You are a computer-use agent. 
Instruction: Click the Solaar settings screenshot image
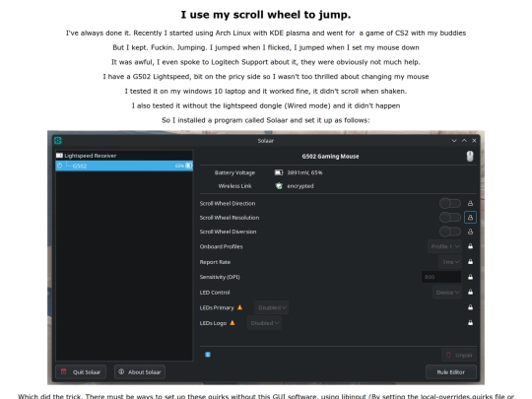pyautogui.click(x=266, y=257)
